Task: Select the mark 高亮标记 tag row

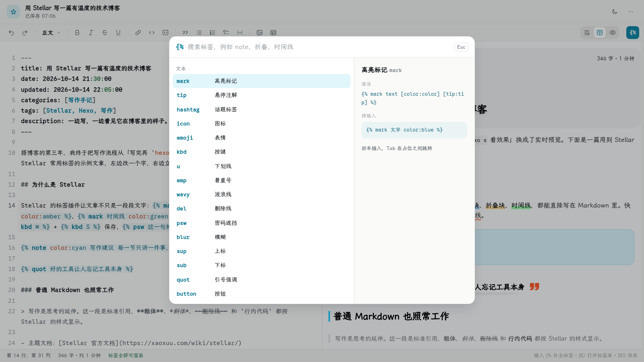Action: click(262, 81)
